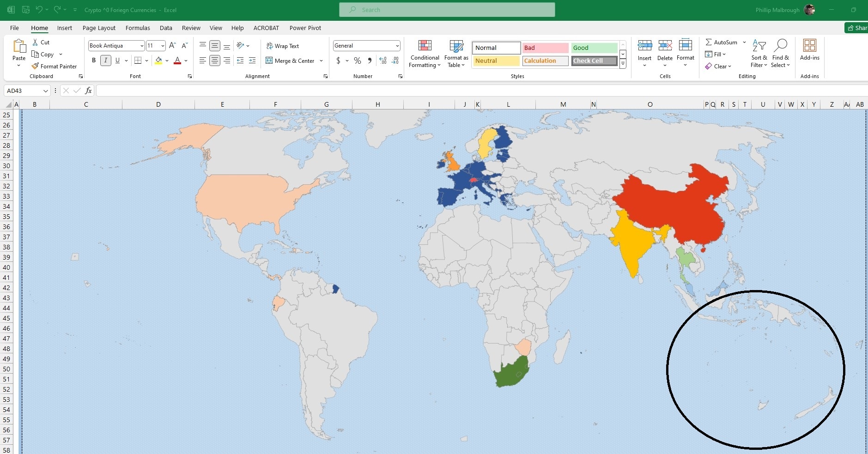The image size is (868, 454).
Task: Open the font size dropdown
Action: pos(163,46)
